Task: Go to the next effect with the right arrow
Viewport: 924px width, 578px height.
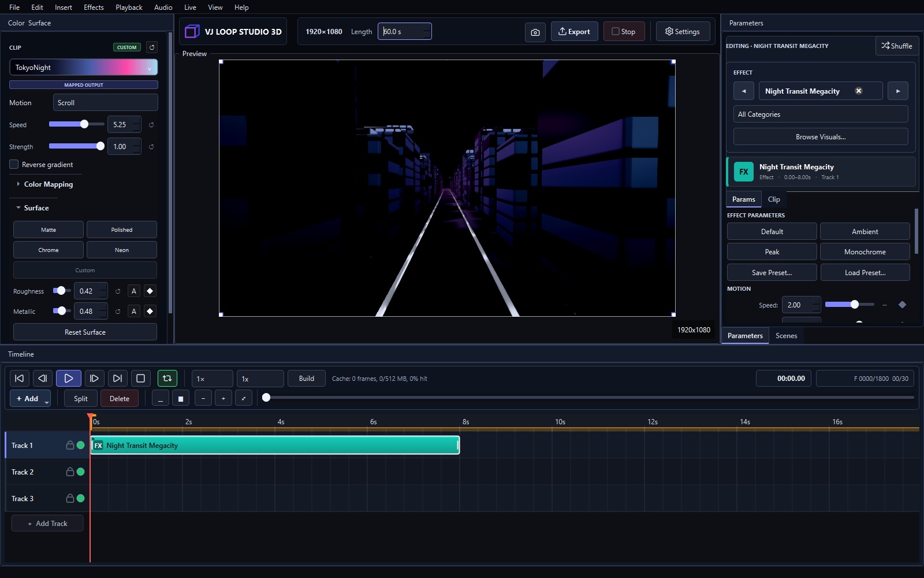Action: point(898,91)
